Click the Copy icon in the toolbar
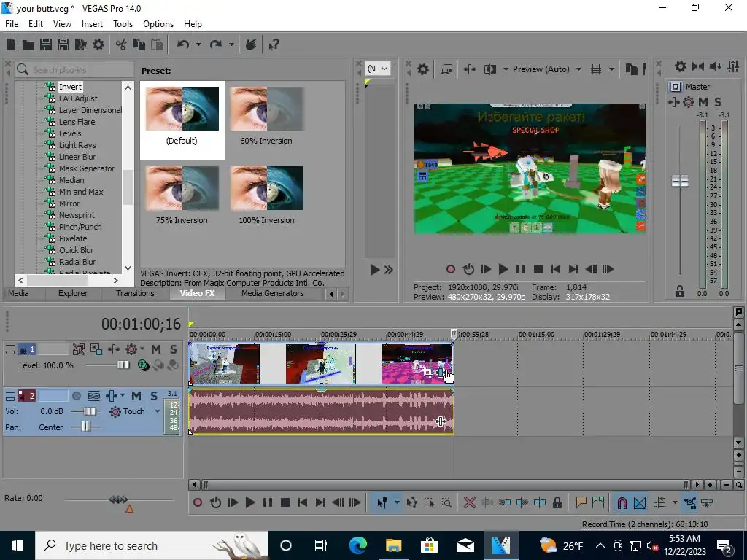This screenshot has width=747, height=560. tap(139, 44)
